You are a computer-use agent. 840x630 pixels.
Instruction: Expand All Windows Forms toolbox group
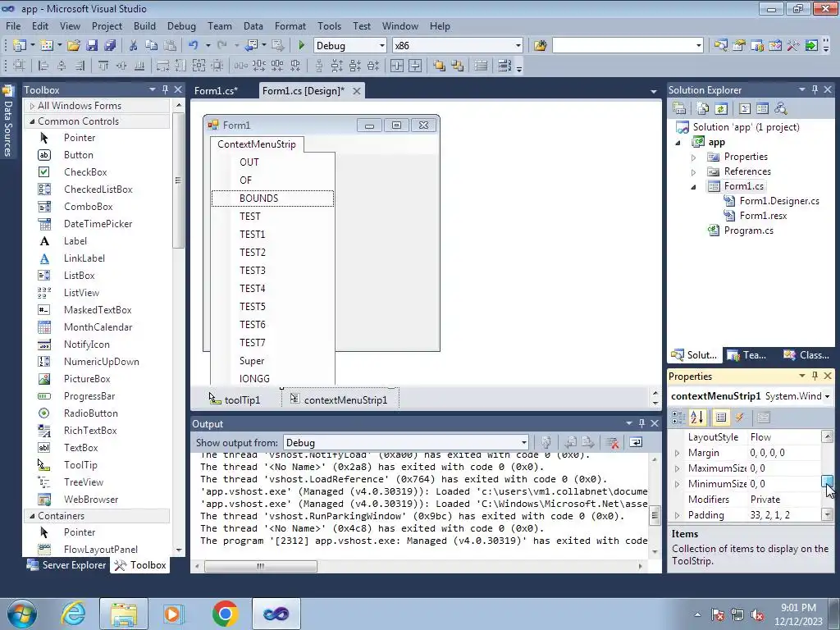[32, 106]
